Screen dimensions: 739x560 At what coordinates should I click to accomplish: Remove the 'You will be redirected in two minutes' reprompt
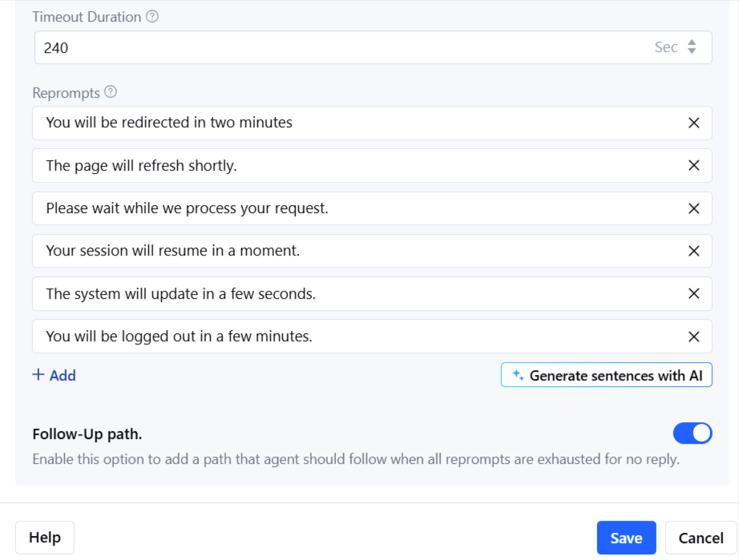(693, 123)
